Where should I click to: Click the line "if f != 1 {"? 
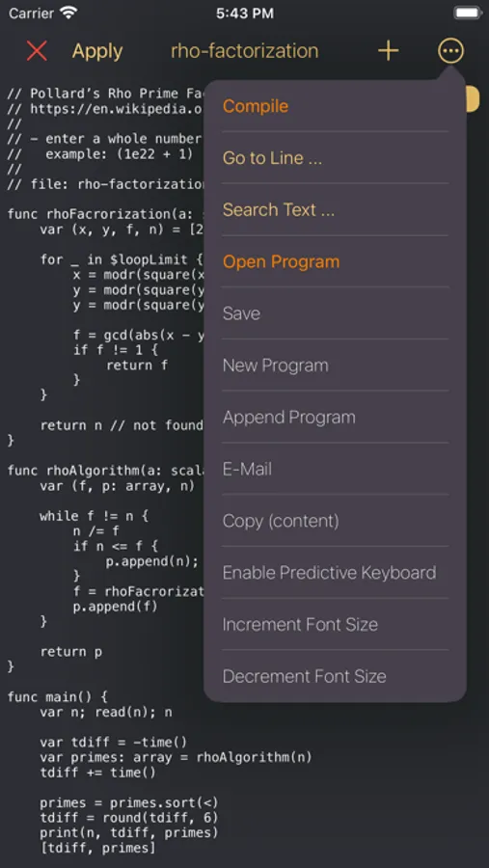point(115,350)
